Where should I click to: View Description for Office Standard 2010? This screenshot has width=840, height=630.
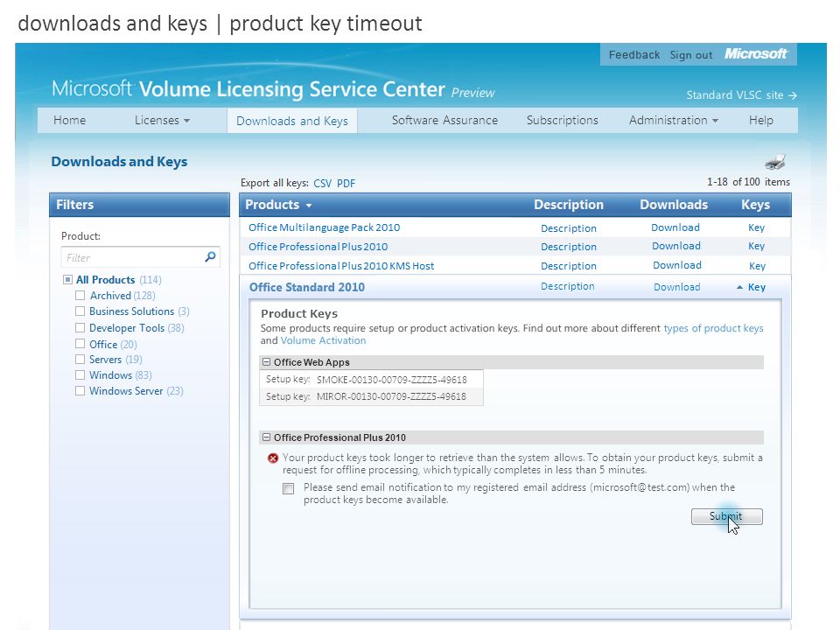point(567,286)
